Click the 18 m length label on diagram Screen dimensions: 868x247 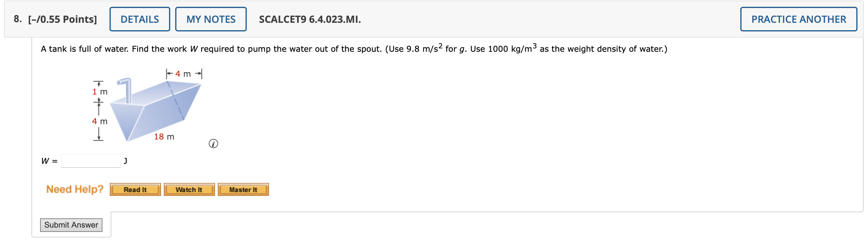point(164,137)
